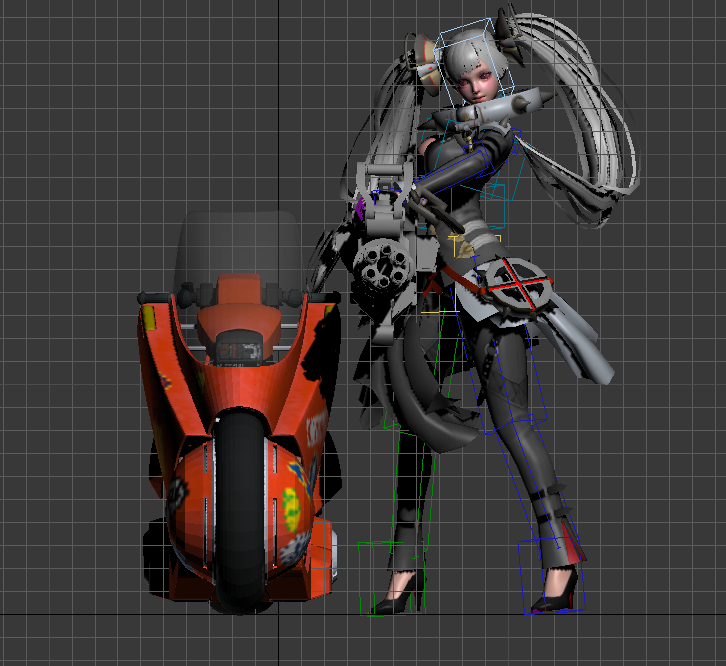Click the purple bone marker near shoulder
The width and height of the screenshot is (726, 666).
(x=360, y=206)
